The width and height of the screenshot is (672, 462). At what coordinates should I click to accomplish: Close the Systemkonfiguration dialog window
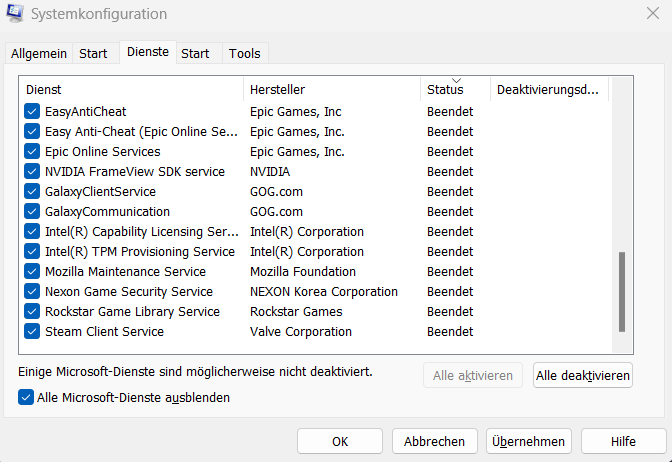pos(652,14)
